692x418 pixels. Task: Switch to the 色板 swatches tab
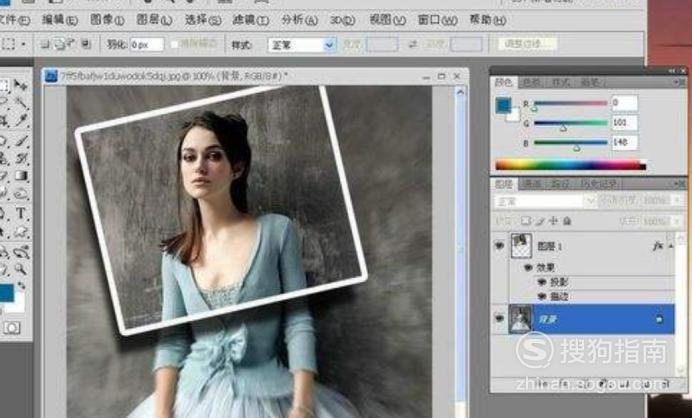532,83
